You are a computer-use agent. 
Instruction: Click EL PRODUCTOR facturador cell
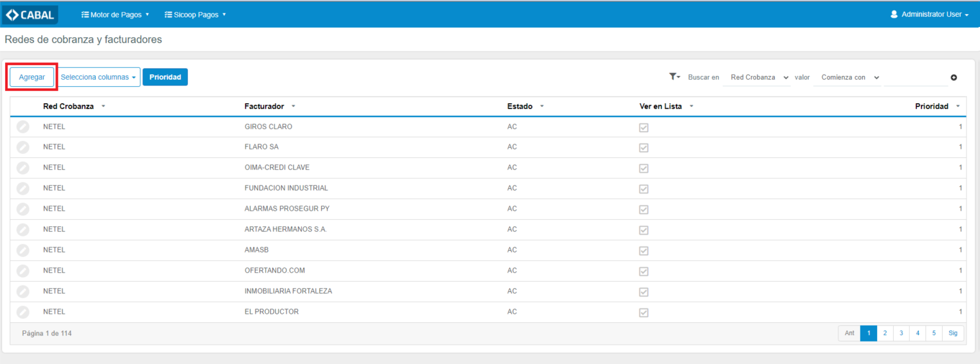[272, 312]
